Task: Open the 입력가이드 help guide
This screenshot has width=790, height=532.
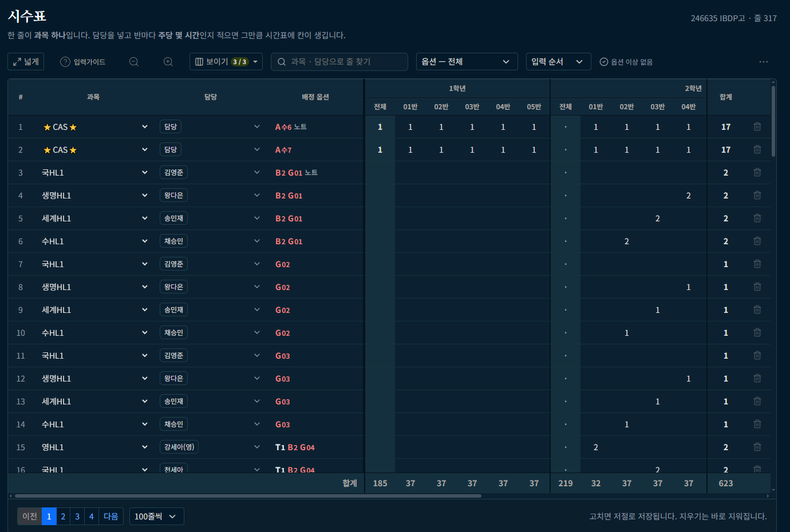Action: tap(83, 62)
